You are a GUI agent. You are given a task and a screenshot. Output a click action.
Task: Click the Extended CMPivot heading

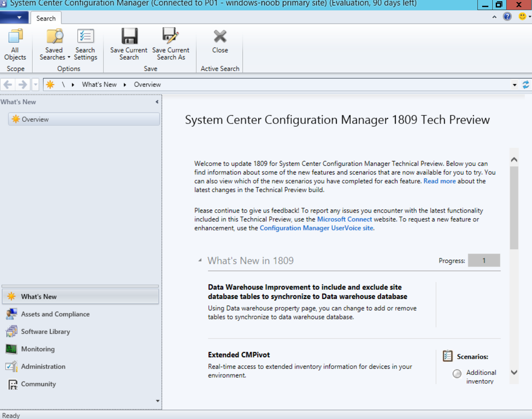[239, 355]
